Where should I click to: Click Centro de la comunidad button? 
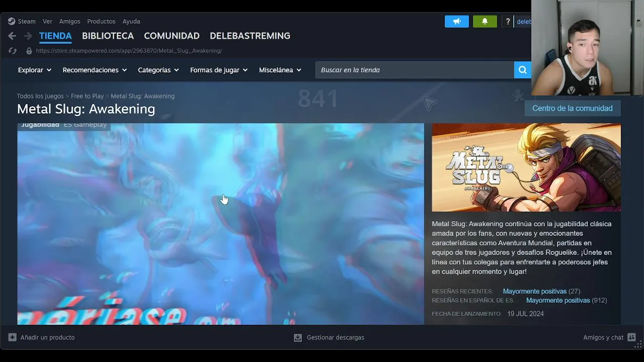coord(573,108)
